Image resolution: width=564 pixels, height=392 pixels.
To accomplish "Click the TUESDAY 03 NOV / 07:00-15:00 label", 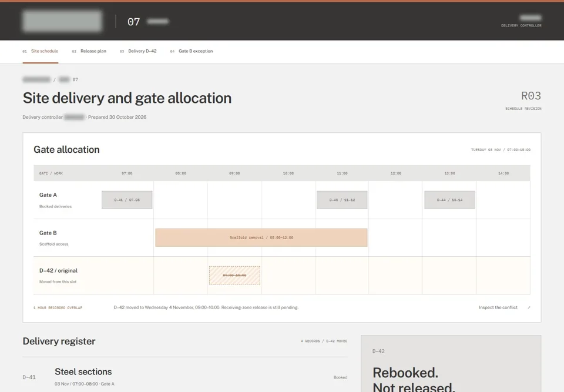I will click(x=501, y=150).
